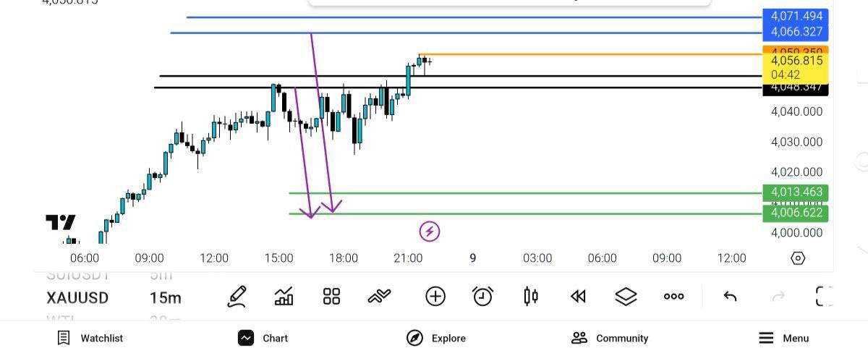Change the 15m timeframe interval
This screenshot has width=868, height=356.
click(x=166, y=298)
